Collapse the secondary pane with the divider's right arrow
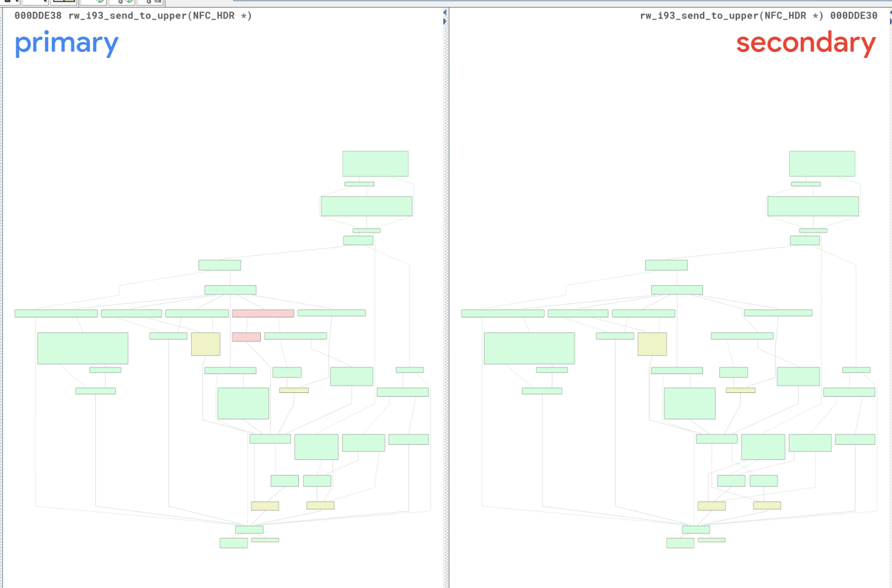The height and width of the screenshot is (588, 892). 445,21
